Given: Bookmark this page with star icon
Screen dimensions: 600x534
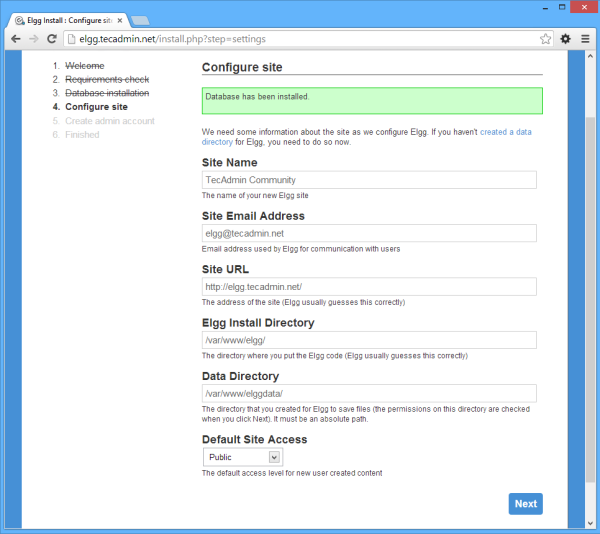Looking at the screenshot, I should point(545,39).
